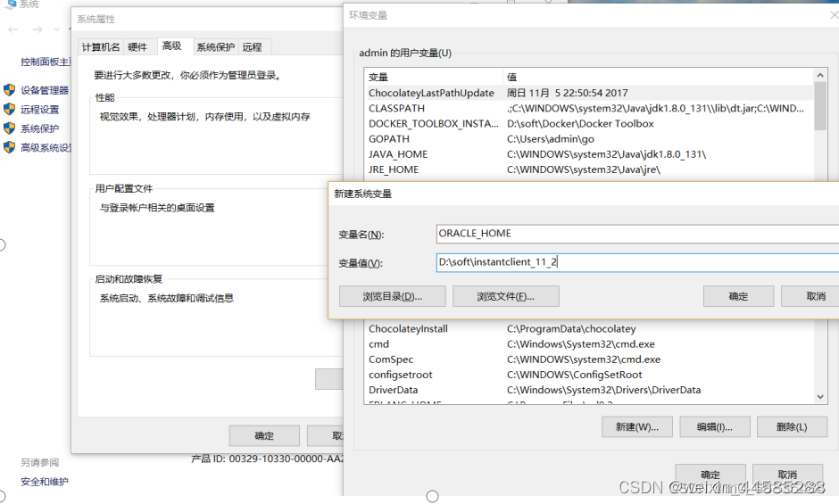Click the shield icon beside 系统保护 link

(x=9, y=128)
